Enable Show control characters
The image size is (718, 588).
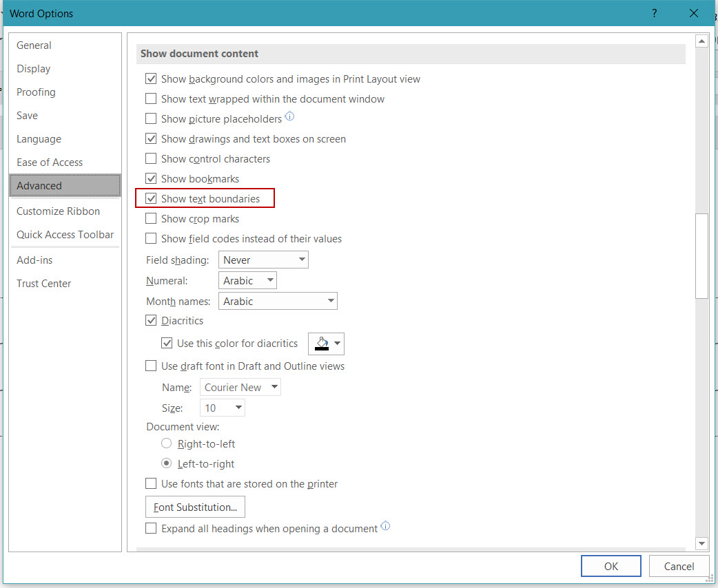click(x=151, y=159)
